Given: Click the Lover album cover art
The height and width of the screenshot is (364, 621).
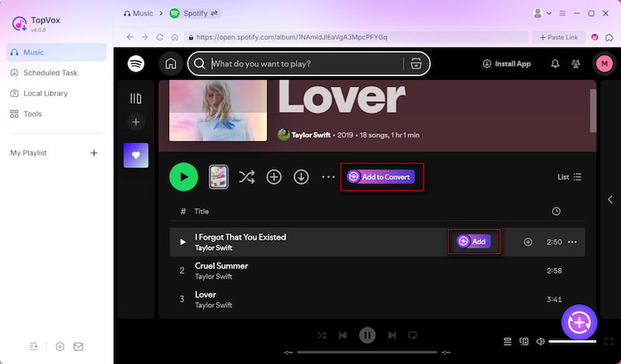Looking at the screenshot, I should pos(218,110).
